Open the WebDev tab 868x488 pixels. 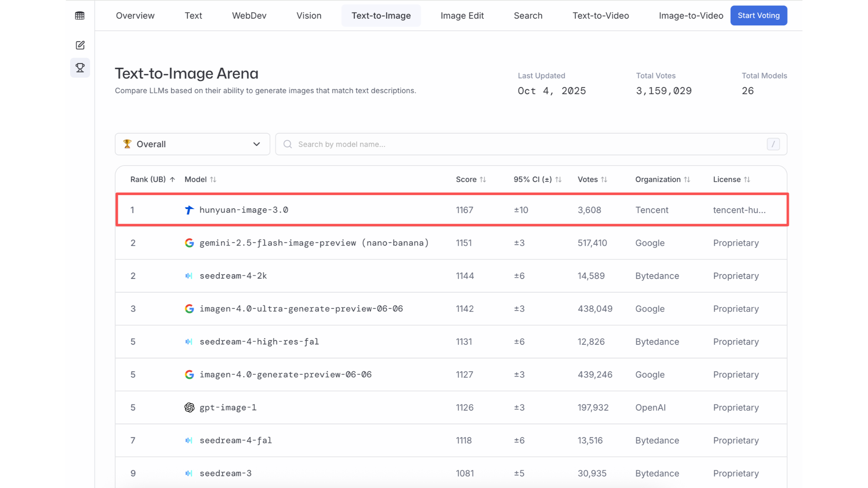249,16
